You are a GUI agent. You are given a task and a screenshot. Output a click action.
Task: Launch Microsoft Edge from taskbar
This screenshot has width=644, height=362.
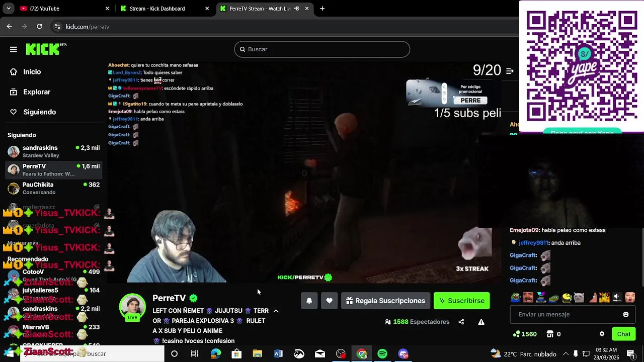pos(216,354)
